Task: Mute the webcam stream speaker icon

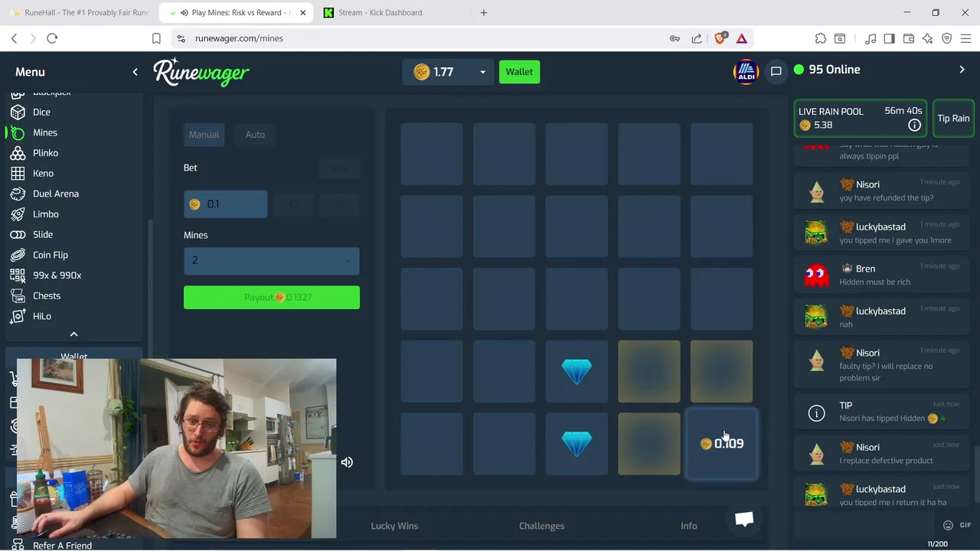Action: click(347, 462)
